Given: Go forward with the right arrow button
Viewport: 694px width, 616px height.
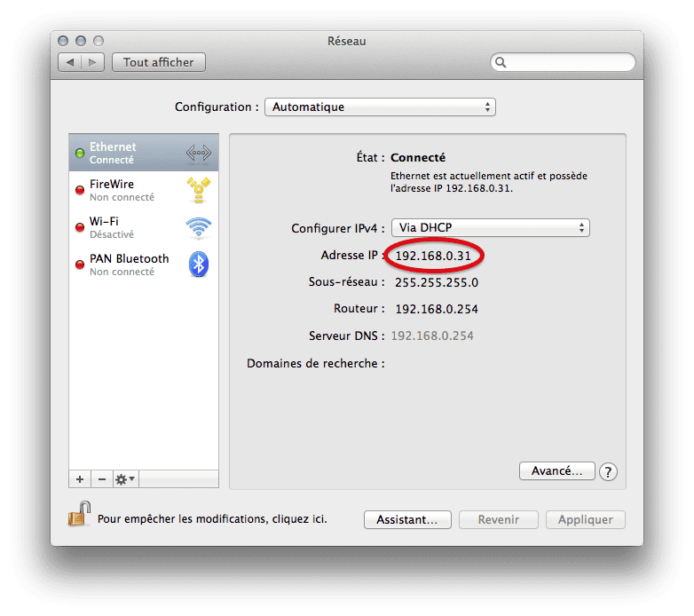Looking at the screenshot, I should point(93,62).
